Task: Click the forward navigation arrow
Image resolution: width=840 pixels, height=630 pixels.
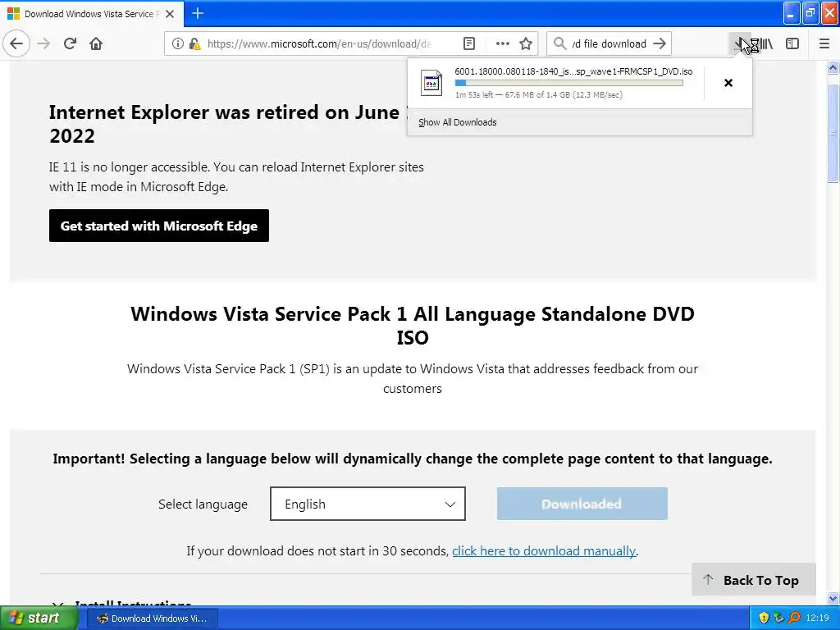Action: click(43, 43)
